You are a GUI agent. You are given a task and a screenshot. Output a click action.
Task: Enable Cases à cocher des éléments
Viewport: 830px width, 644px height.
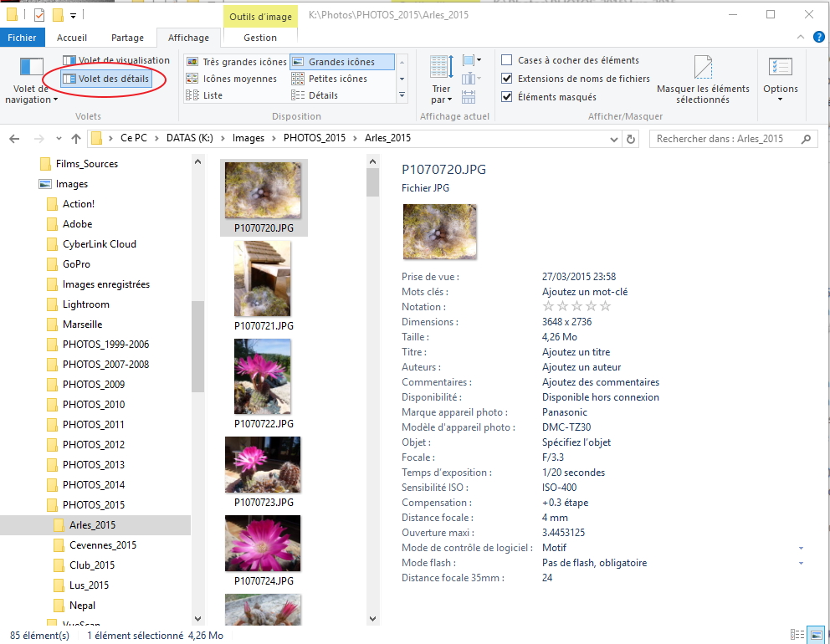tap(507, 60)
